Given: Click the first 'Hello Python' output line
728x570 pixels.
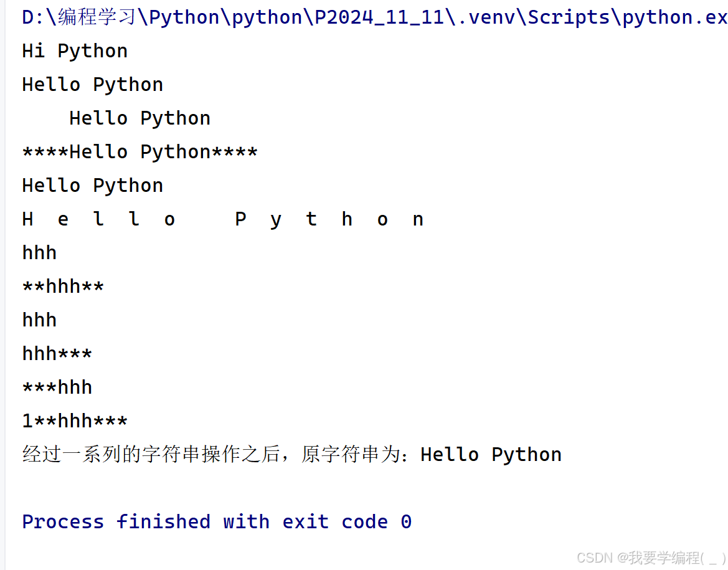Looking at the screenshot, I should [92, 85].
